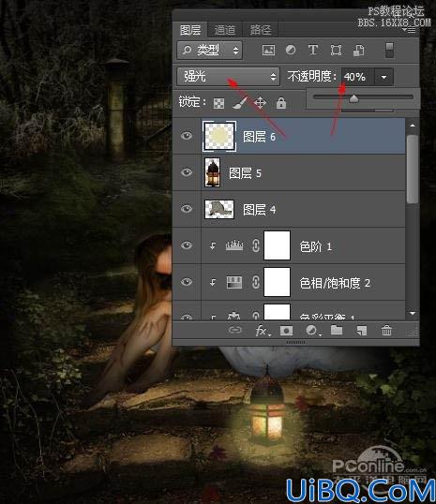
Task: Filter for type layers T icon
Action: click(313, 51)
